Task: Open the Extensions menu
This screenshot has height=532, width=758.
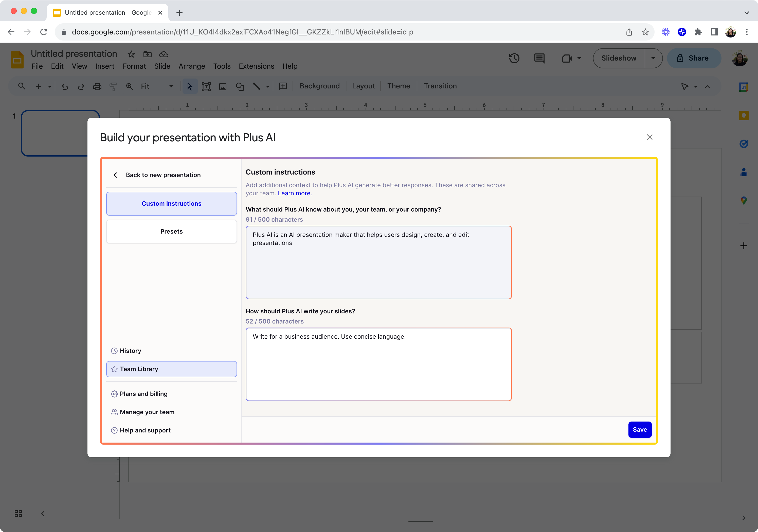Action: (x=256, y=66)
